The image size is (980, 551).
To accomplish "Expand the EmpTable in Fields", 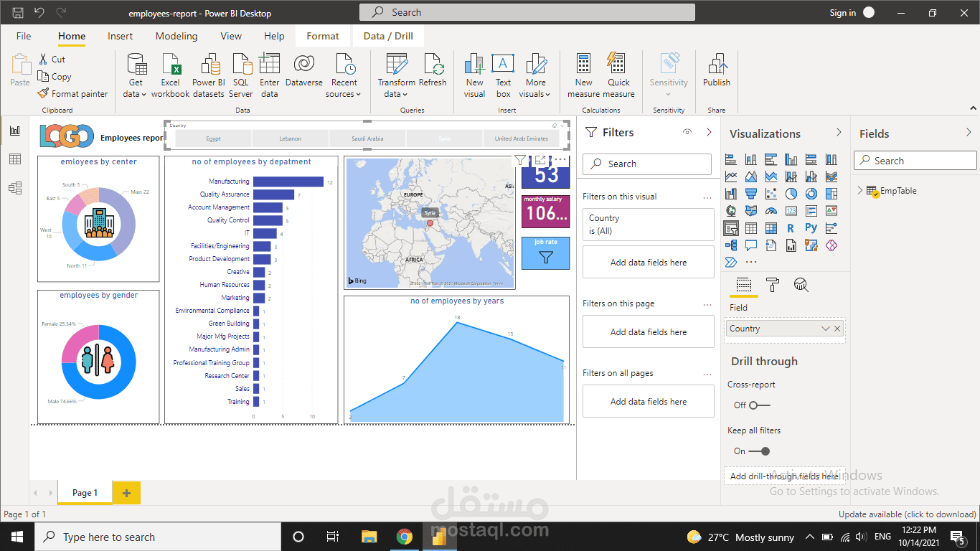I will pyautogui.click(x=860, y=191).
